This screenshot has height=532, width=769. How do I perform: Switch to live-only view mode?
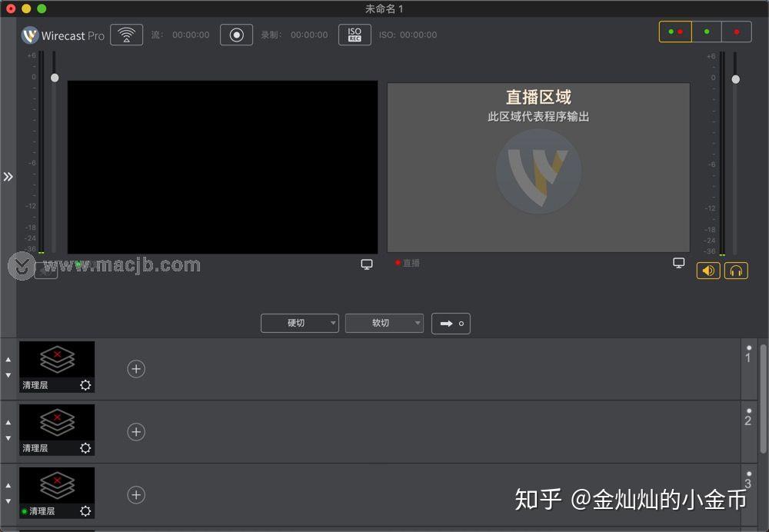tap(736, 32)
